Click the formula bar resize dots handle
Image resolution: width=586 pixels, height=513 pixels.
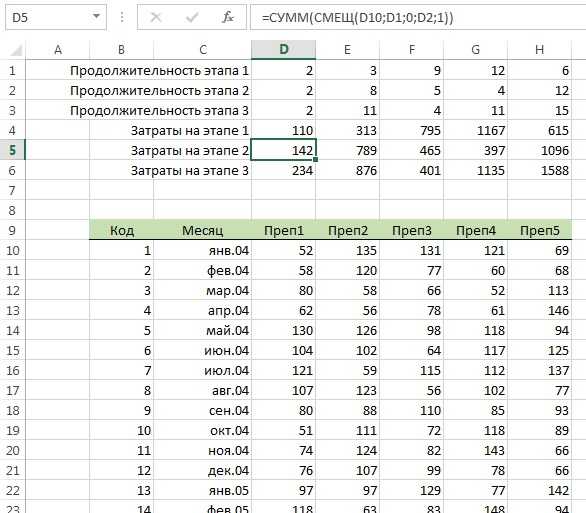(x=122, y=17)
